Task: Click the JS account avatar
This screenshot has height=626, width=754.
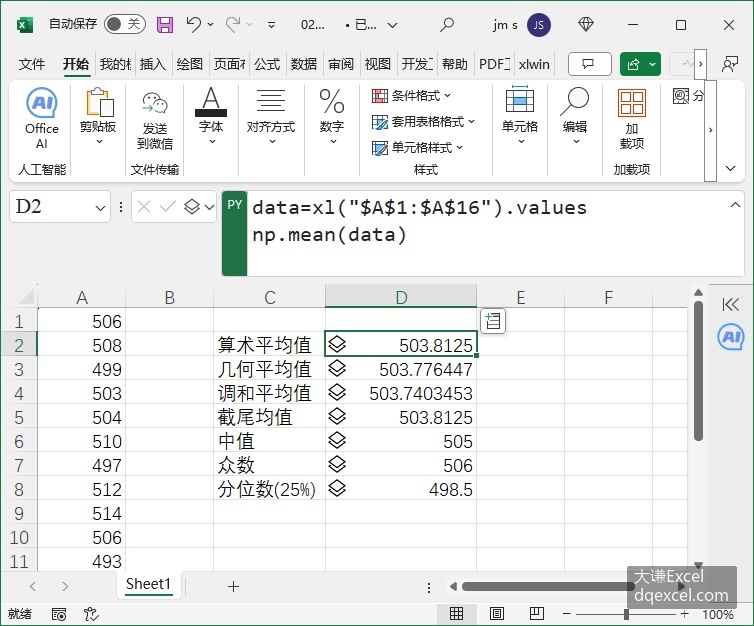Action: [539, 25]
